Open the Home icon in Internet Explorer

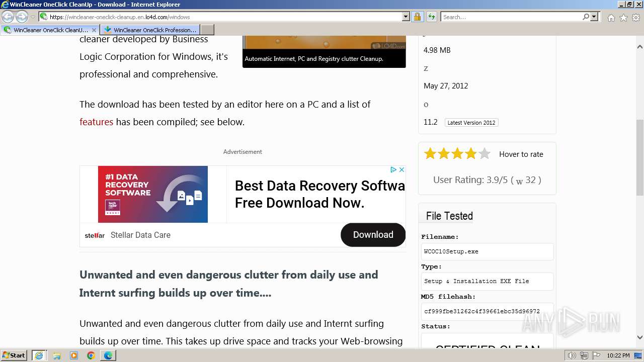point(611,18)
